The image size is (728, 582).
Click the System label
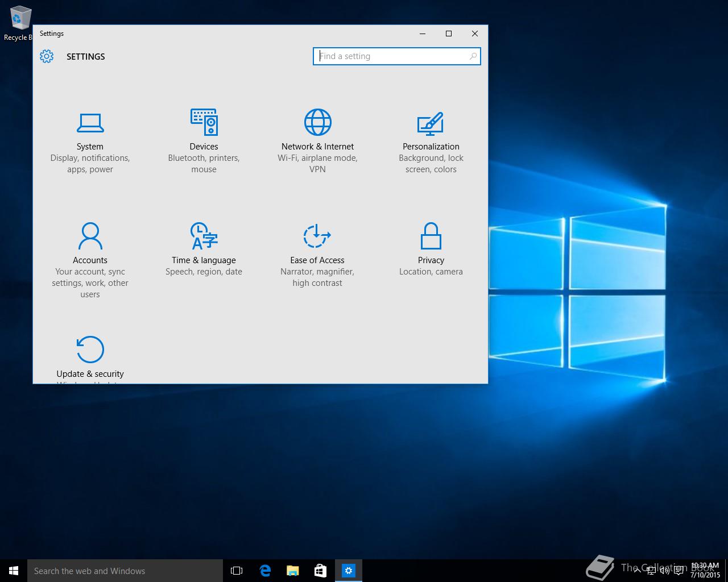(x=90, y=147)
